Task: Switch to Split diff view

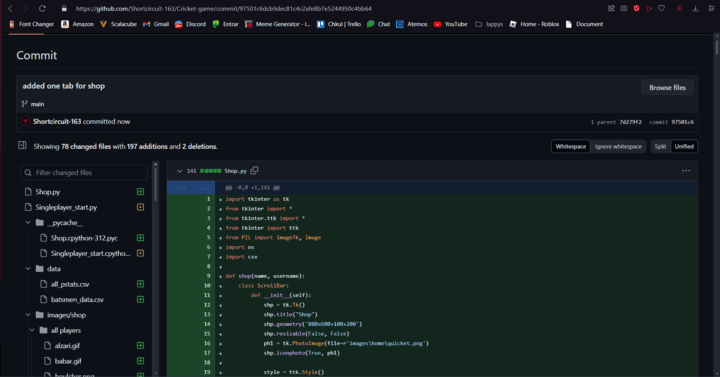Action: (x=660, y=146)
